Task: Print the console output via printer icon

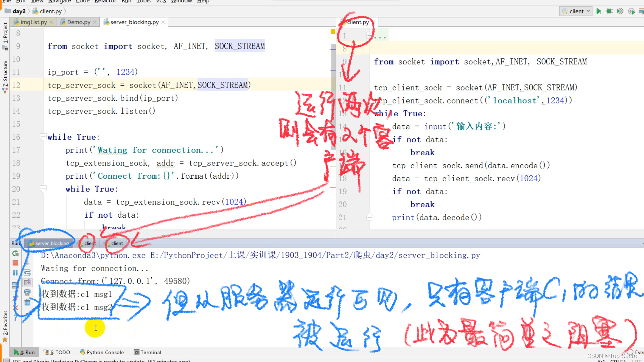Action: (27, 292)
